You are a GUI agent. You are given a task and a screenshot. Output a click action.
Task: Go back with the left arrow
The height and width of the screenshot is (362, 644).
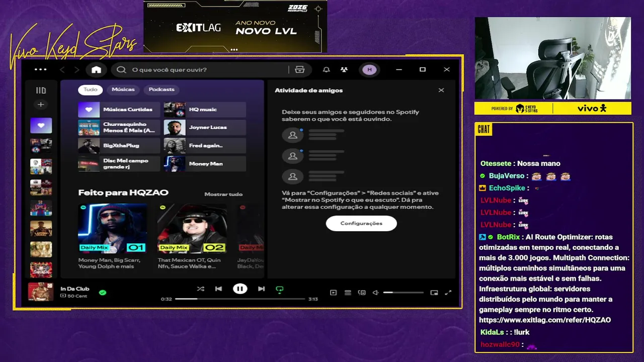(62, 69)
